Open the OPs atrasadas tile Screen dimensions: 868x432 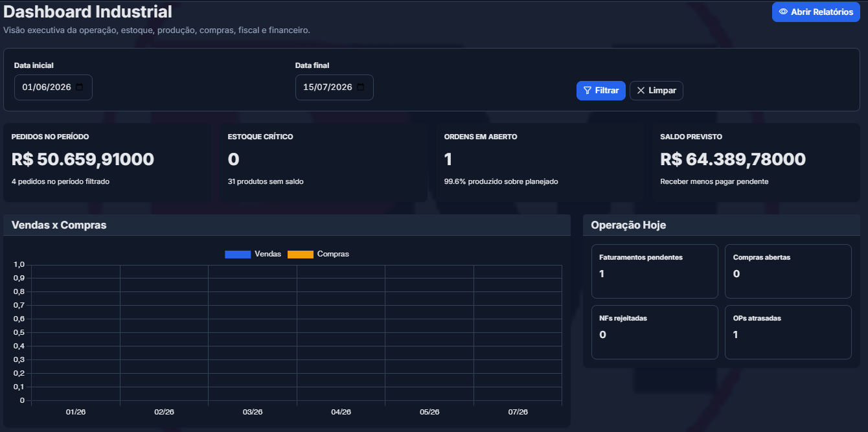[x=788, y=332]
